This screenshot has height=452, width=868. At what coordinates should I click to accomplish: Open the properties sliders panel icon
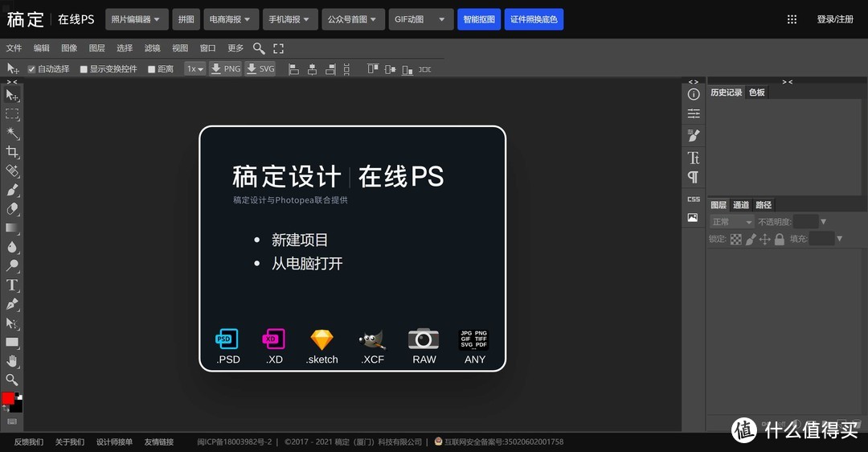pos(693,113)
